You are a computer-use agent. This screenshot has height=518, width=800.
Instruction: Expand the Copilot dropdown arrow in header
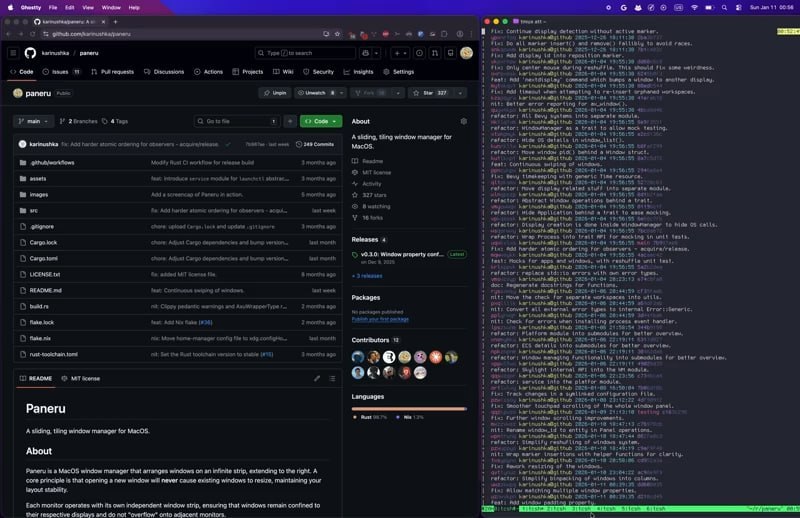pyautogui.click(x=377, y=53)
